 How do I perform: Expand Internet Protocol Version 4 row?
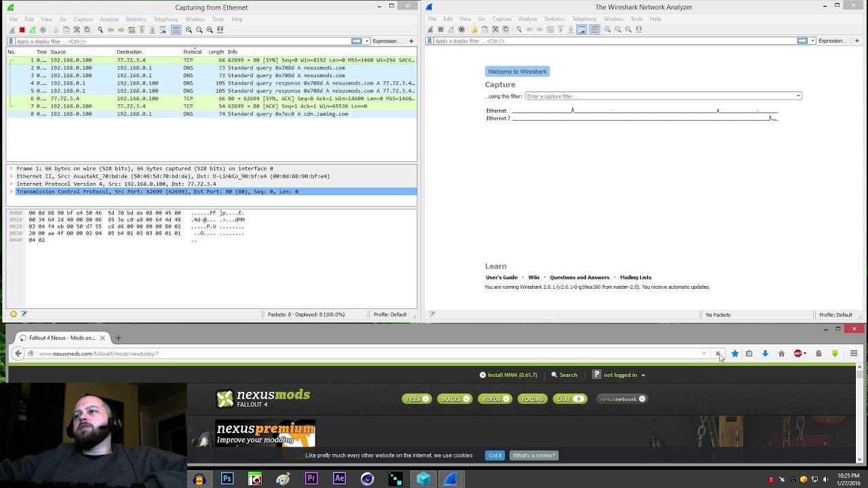click(11, 184)
